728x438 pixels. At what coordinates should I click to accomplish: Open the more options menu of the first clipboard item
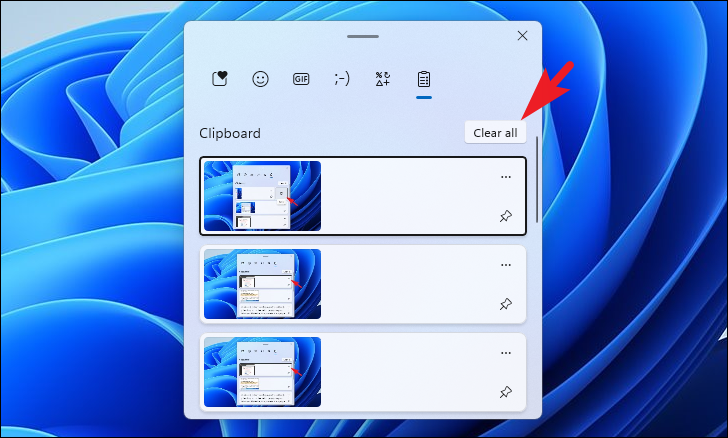506,177
